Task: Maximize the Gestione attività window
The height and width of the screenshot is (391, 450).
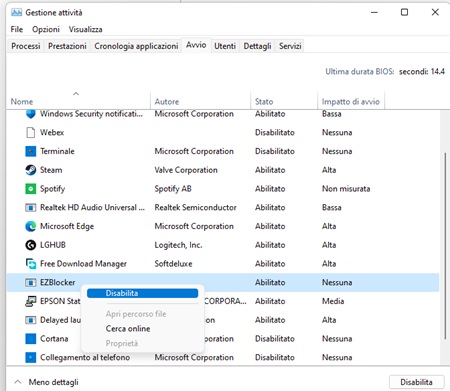Action: pyautogui.click(x=404, y=12)
